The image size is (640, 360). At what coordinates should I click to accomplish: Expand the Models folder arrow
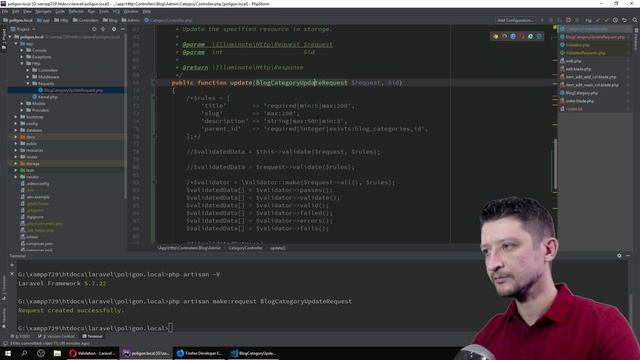coord(22,104)
